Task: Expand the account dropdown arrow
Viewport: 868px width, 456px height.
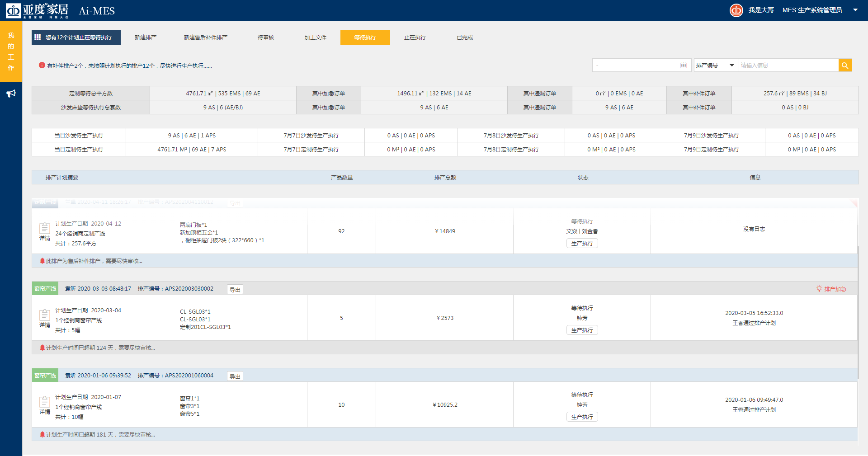Action: [855, 10]
